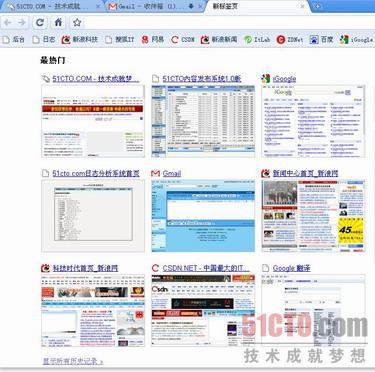Viewport: 375px width, 372px height.
Task: Open the 日志 bookmark
Action: point(44,39)
